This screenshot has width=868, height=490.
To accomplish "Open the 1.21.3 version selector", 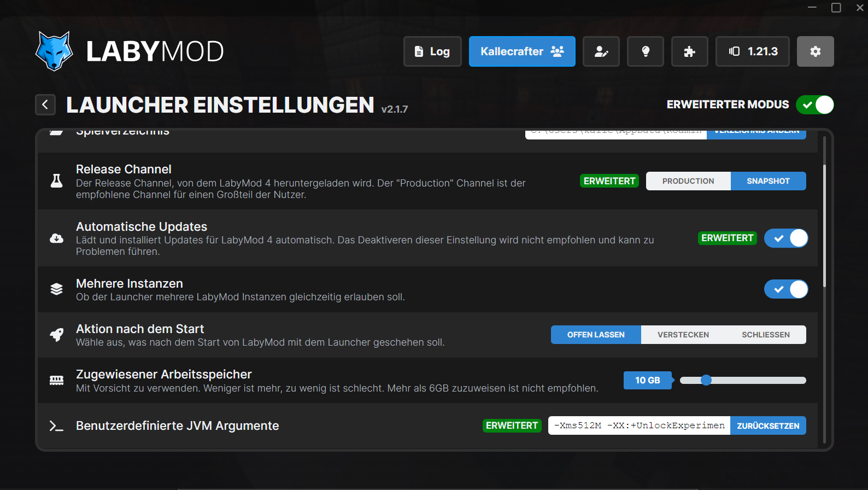I will point(752,51).
